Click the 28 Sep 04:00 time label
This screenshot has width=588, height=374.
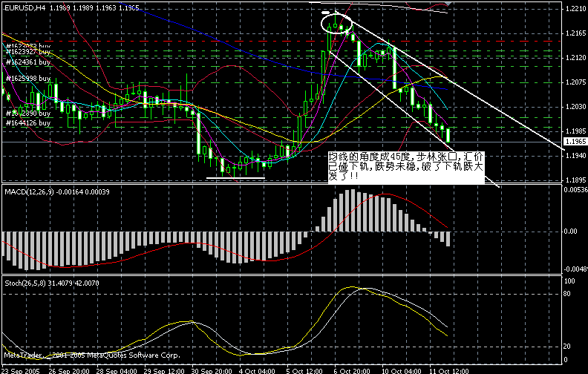click(x=117, y=371)
